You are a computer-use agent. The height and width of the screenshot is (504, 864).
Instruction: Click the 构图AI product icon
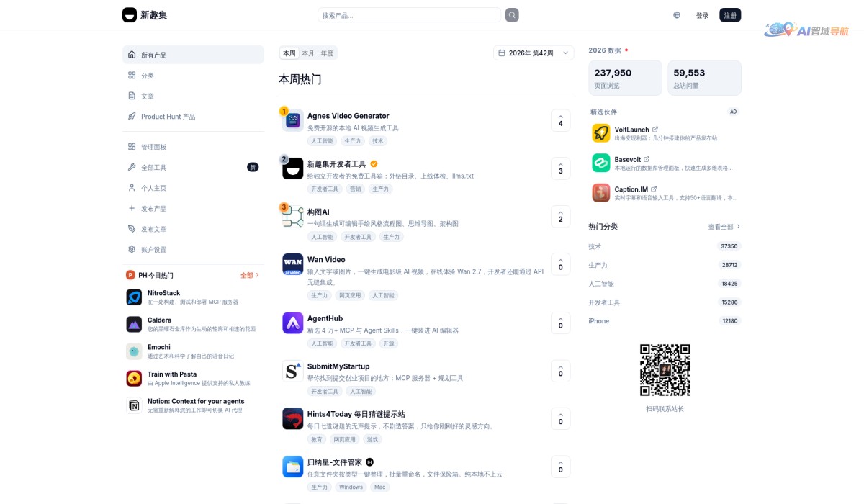pyautogui.click(x=293, y=217)
